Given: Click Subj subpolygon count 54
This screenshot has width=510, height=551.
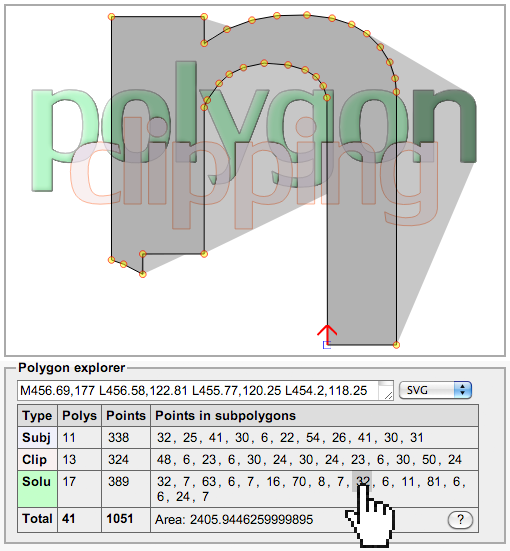Looking at the screenshot, I should click(313, 437).
